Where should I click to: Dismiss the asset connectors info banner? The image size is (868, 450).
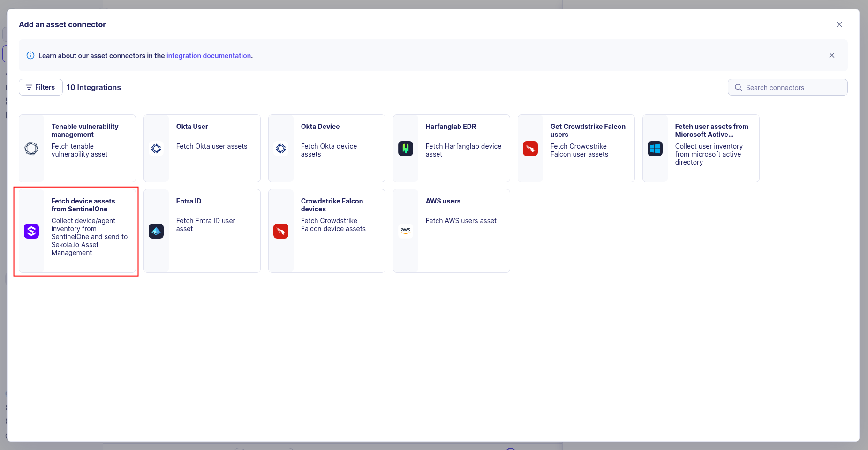coord(831,55)
